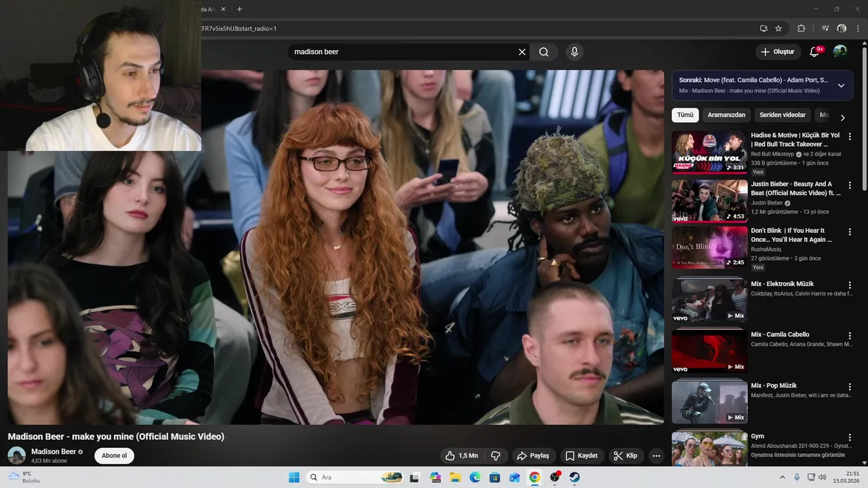
Task: Select the Seriden videolar filter chip
Action: pos(783,115)
